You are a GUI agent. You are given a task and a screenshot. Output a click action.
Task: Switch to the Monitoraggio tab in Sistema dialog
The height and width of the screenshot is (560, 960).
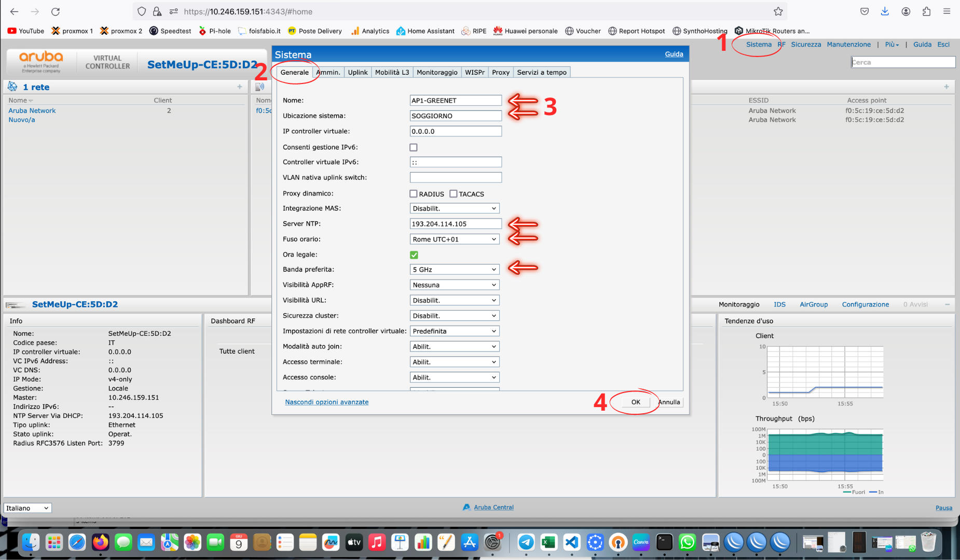pos(437,72)
